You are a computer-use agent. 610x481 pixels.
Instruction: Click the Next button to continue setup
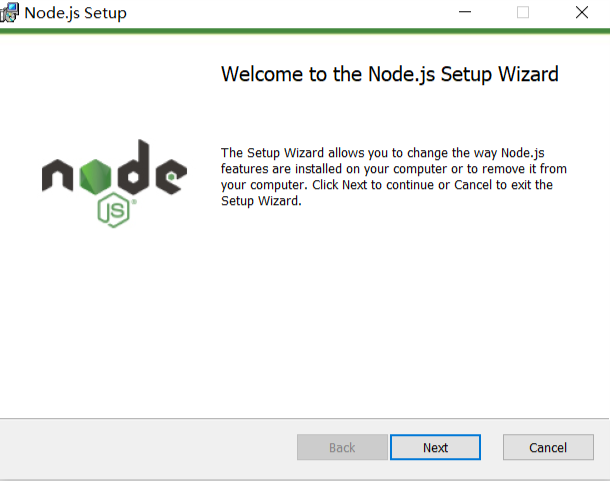click(435, 447)
